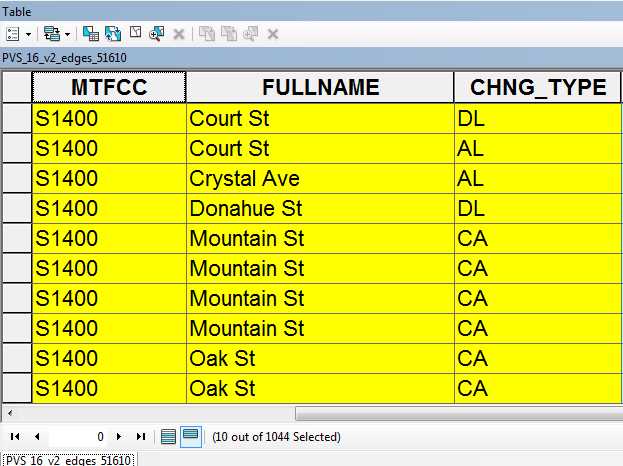
Task: Open the Table Options menu icon
Action: pos(11,34)
